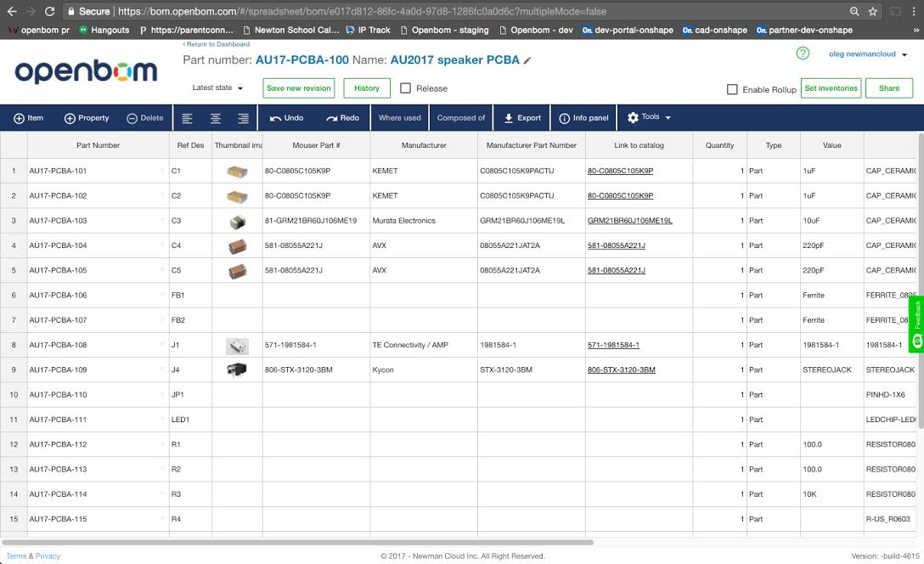Open the browser zoom/search icon
The height and width of the screenshot is (564, 924).
854,11
